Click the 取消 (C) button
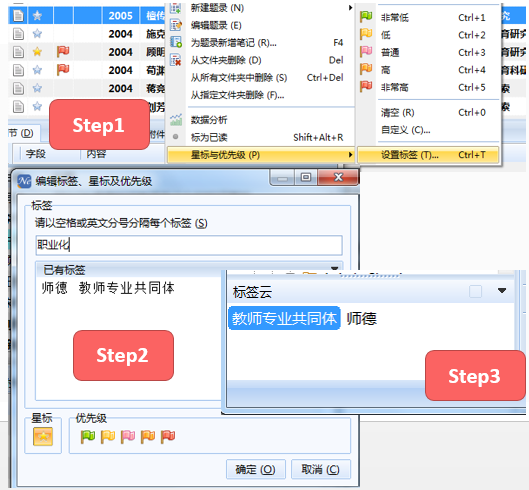The width and height of the screenshot is (529, 490). 321,469
